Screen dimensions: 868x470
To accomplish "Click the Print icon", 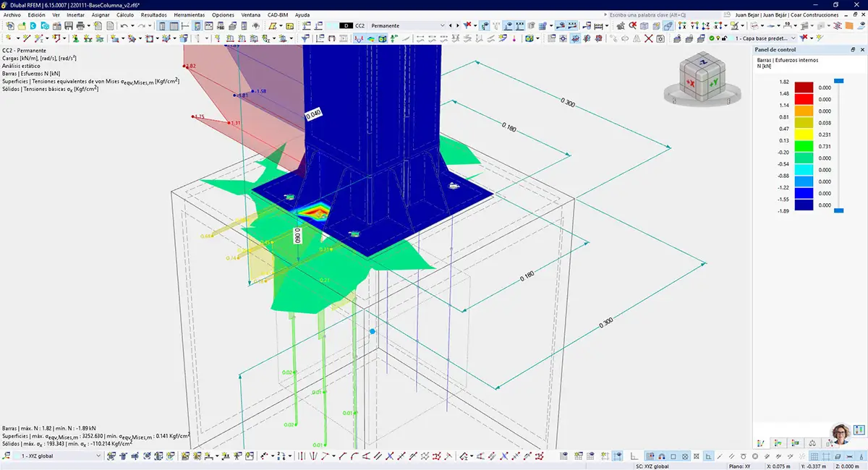I will tap(80, 26).
